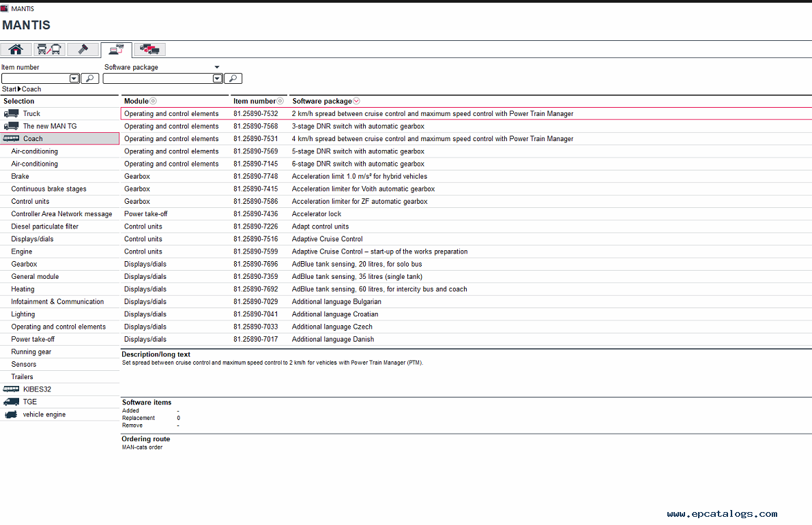Open The new MAN TG selection
This screenshot has width=812, height=525.
point(50,126)
